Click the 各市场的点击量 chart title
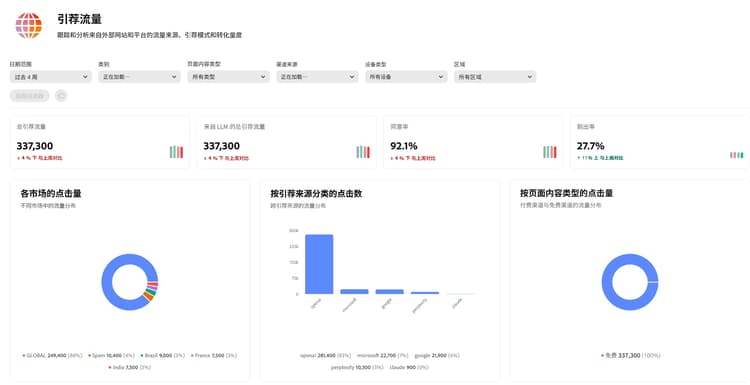The image size is (750, 385). [51, 193]
